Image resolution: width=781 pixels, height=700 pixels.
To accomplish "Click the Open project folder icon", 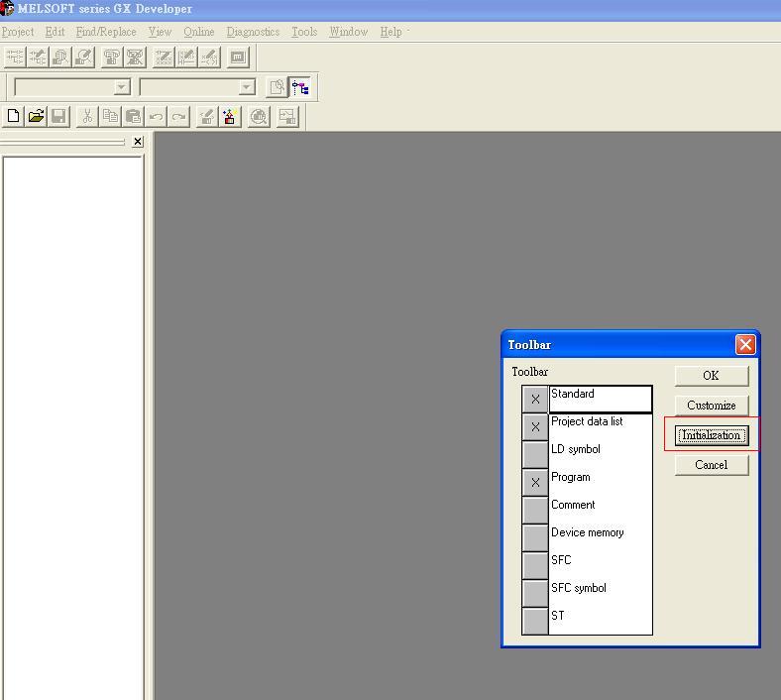I will coord(36,117).
